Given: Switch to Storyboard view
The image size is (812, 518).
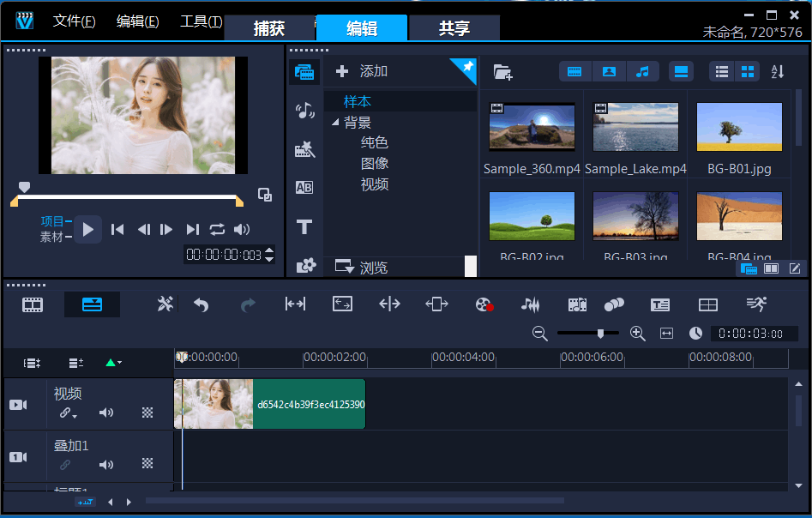Looking at the screenshot, I should [33, 304].
